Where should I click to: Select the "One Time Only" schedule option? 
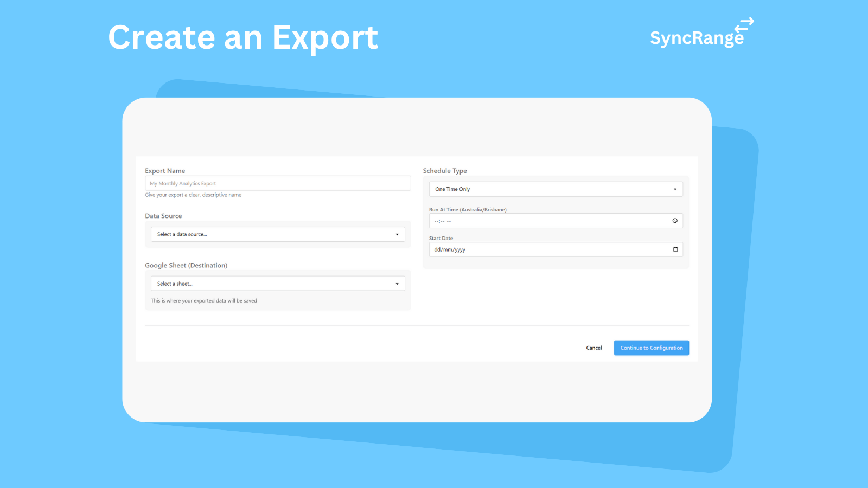pyautogui.click(x=451, y=189)
